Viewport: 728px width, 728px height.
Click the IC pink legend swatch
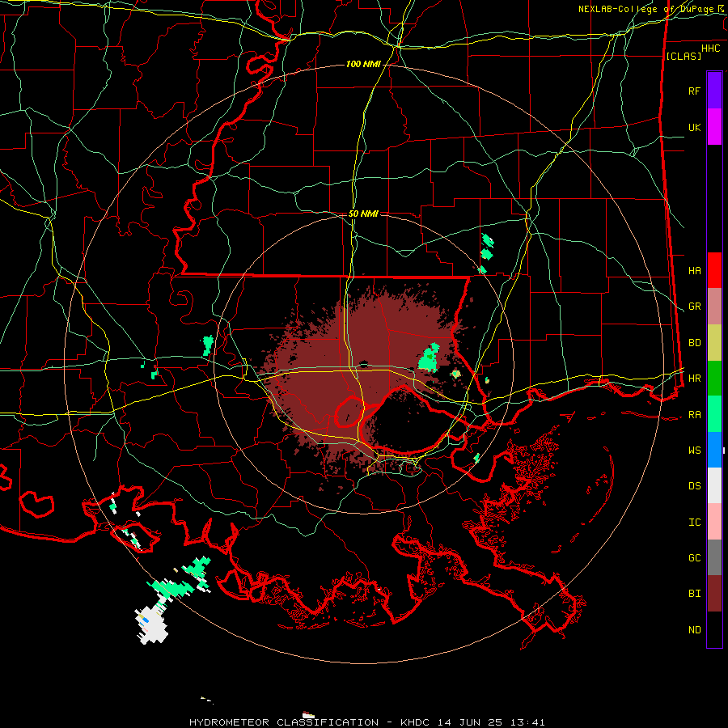[x=714, y=522]
